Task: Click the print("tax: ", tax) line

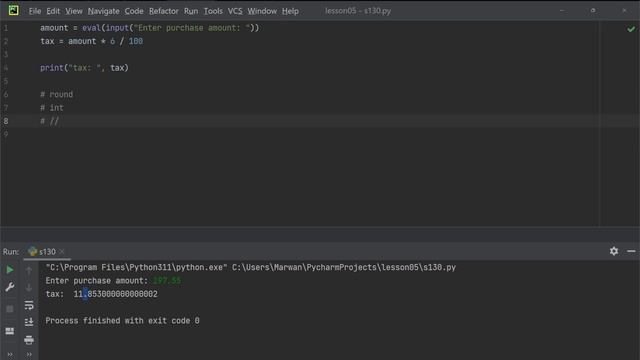Action: coord(84,68)
